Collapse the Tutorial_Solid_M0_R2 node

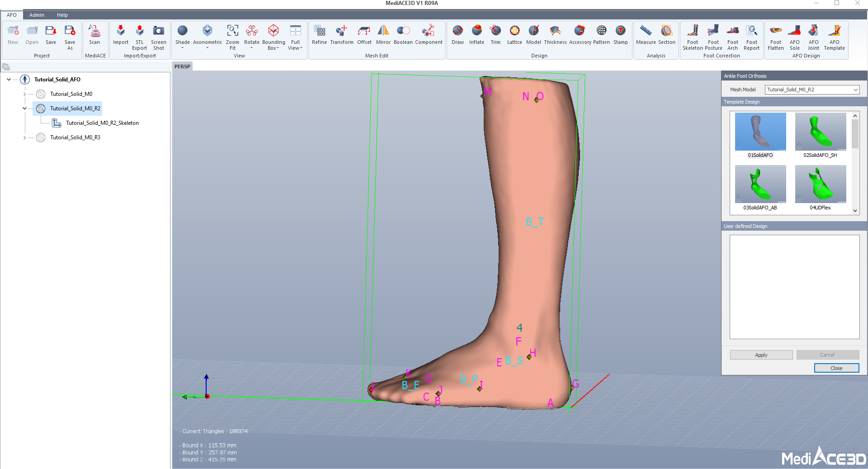24,109
